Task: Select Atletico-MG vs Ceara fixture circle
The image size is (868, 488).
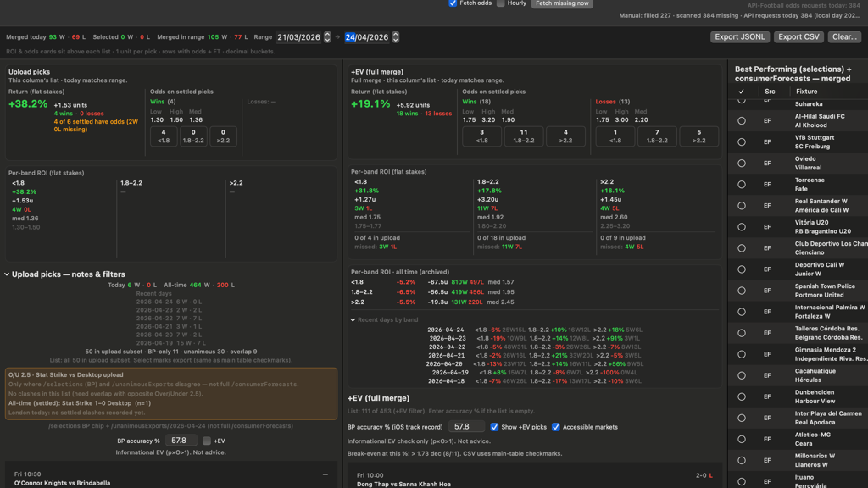Action: click(742, 440)
